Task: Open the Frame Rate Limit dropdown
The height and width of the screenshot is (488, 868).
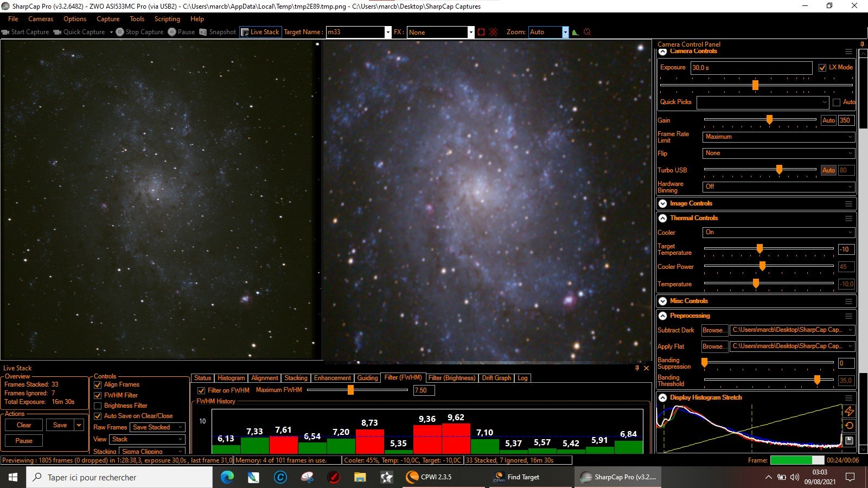Action: [779, 137]
